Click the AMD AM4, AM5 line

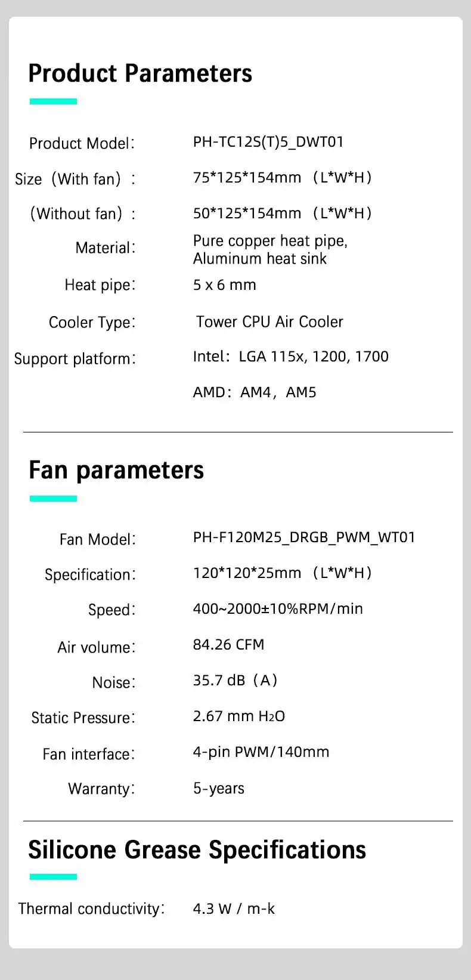coord(255,392)
